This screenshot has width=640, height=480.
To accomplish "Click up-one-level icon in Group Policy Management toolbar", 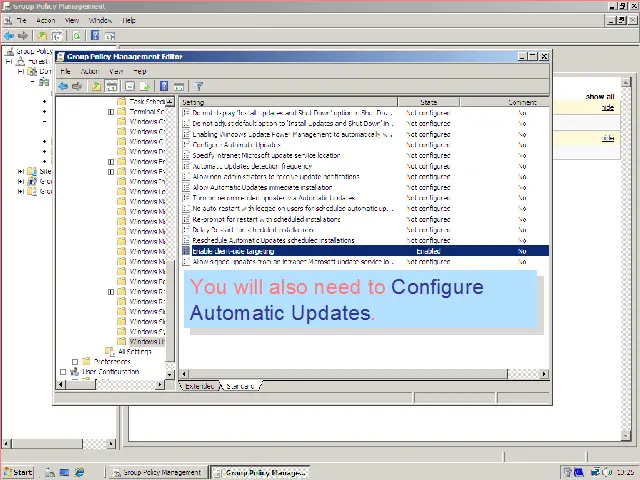I will pos(42,36).
